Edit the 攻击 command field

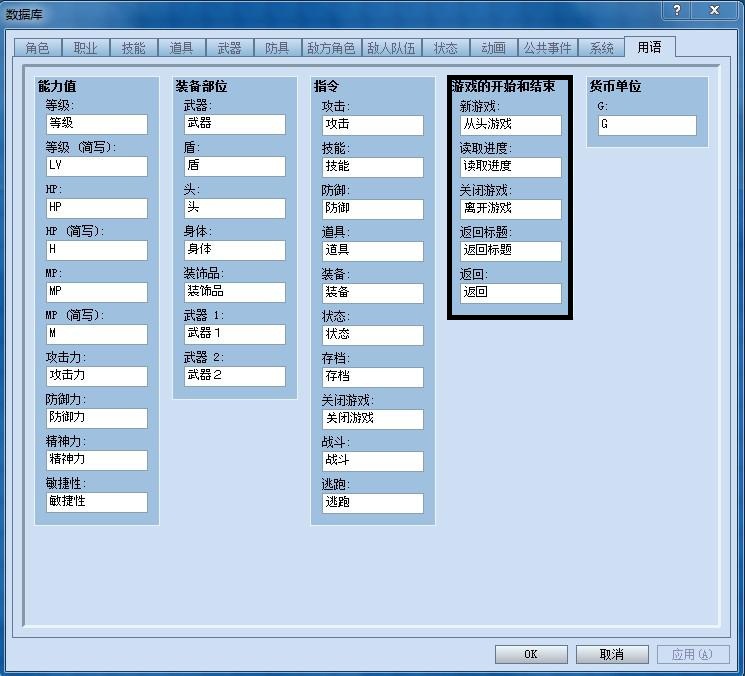[372, 125]
